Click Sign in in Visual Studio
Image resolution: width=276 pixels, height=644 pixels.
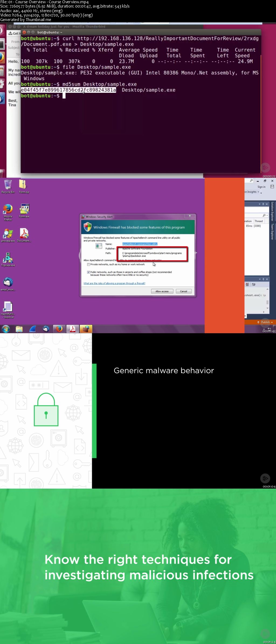click(261, 187)
